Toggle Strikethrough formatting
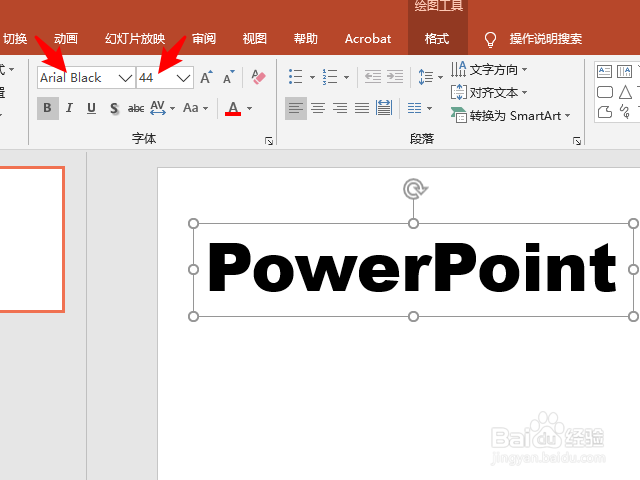Image resolution: width=640 pixels, height=480 pixels. [136, 108]
